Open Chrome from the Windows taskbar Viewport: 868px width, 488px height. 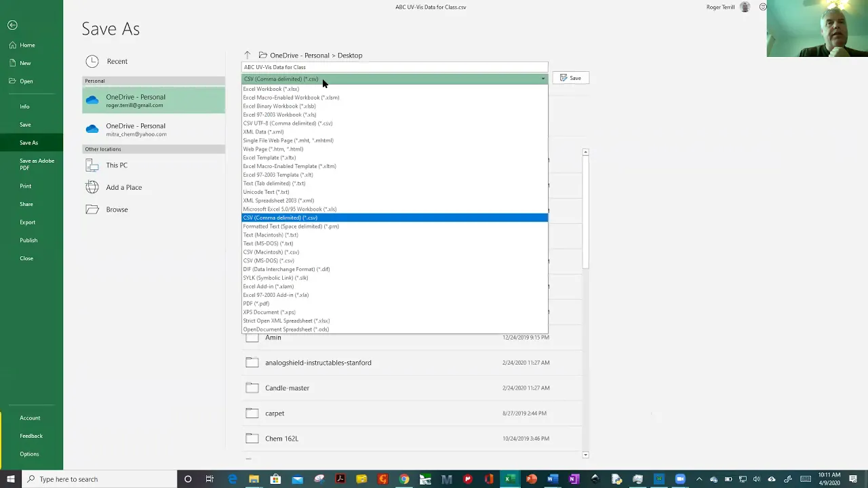404,479
